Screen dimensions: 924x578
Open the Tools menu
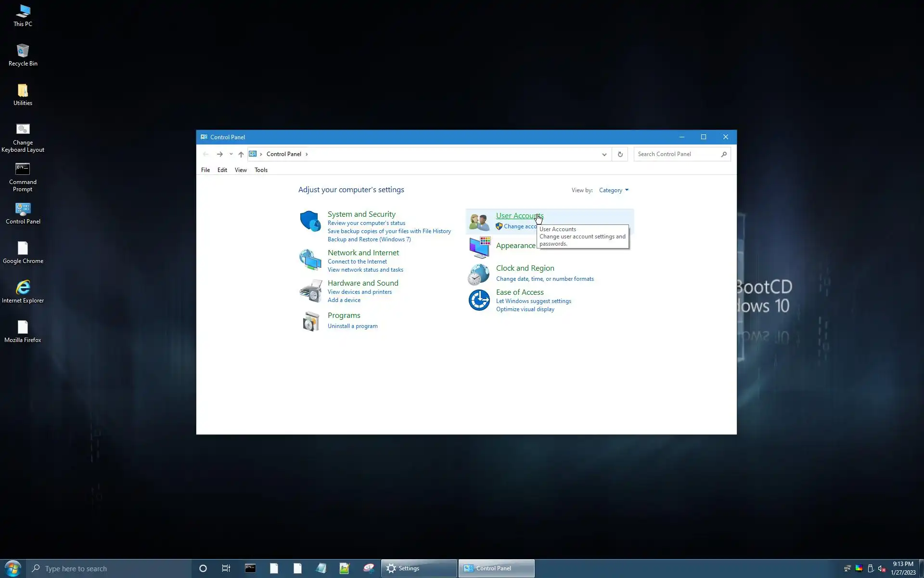[x=261, y=170]
